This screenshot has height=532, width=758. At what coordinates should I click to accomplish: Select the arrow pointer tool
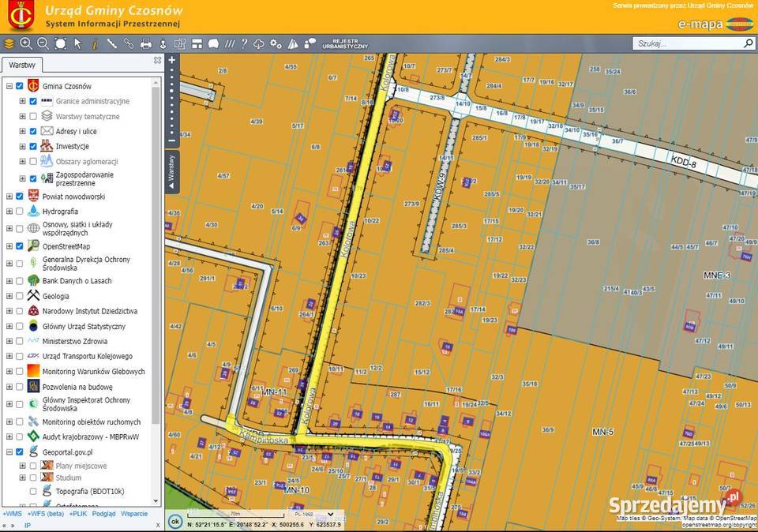(78, 44)
